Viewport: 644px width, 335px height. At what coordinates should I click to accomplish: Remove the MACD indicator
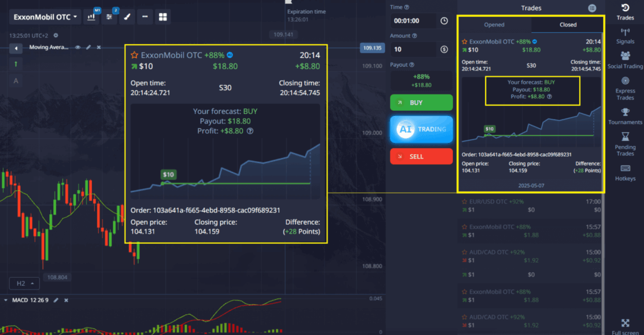pos(66,300)
